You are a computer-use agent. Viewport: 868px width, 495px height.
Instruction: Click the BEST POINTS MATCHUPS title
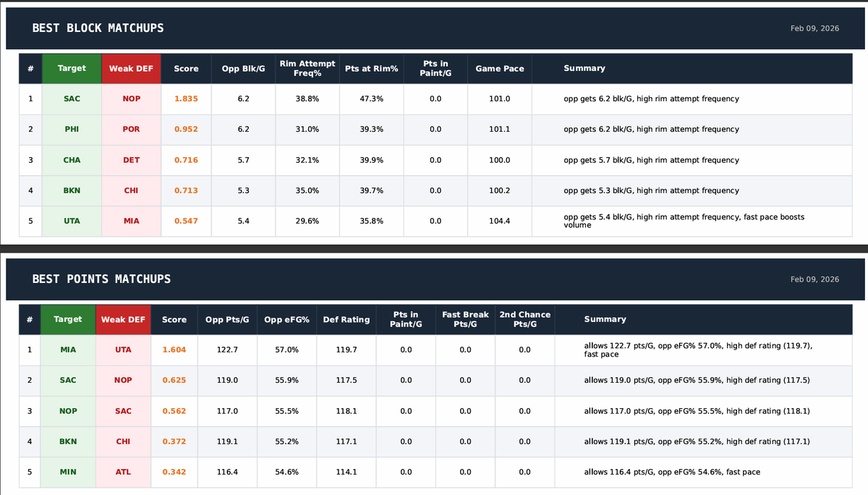coord(101,279)
